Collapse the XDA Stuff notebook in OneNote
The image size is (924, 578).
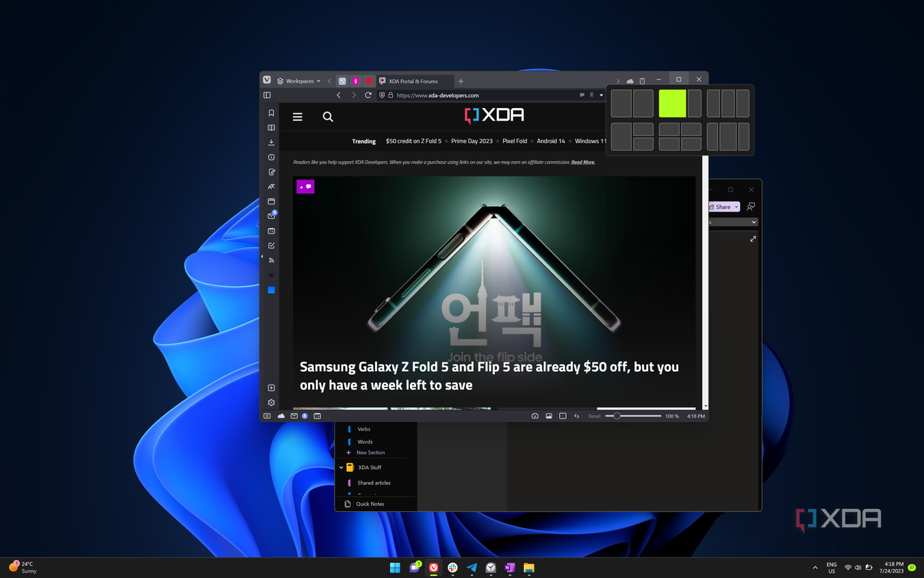(x=341, y=468)
